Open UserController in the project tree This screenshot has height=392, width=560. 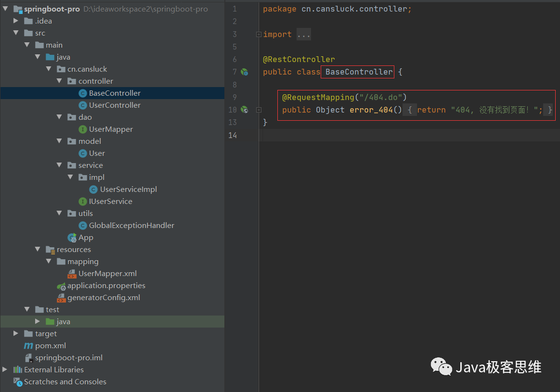pyautogui.click(x=115, y=105)
